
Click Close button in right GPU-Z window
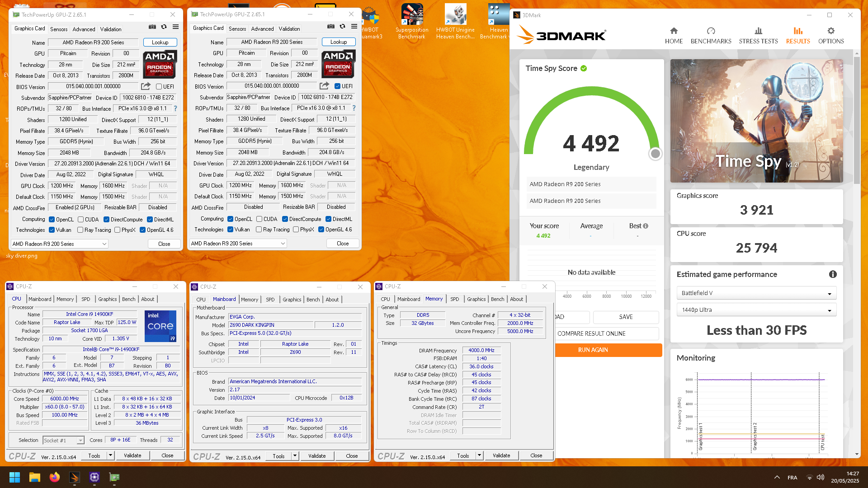[x=343, y=244]
